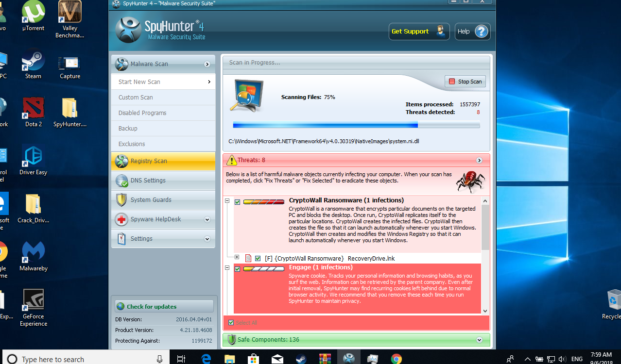
Task: Expand the Safe Components: 136 panel
Action: [479, 340]
